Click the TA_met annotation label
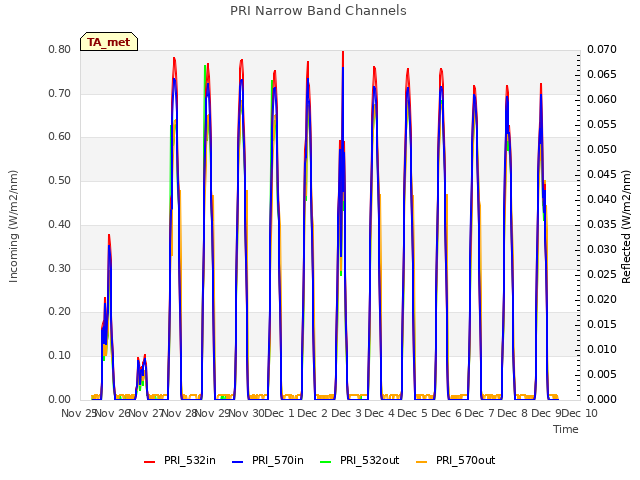 [x=109, y=42]
